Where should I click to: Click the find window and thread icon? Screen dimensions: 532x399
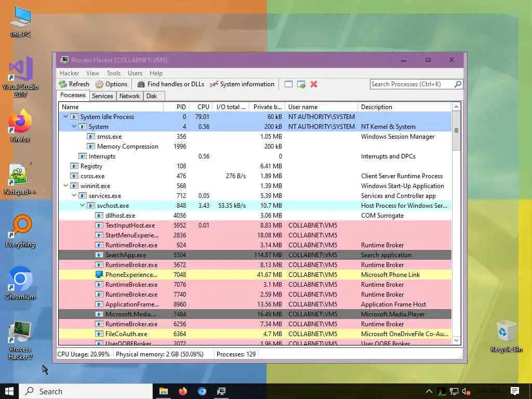301,84
